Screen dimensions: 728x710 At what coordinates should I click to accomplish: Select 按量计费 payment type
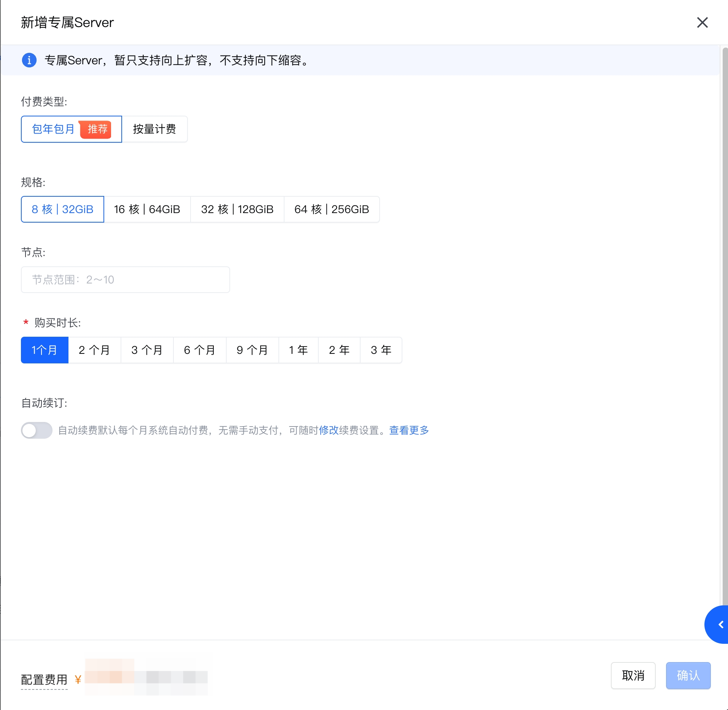[x=154, y=129]
